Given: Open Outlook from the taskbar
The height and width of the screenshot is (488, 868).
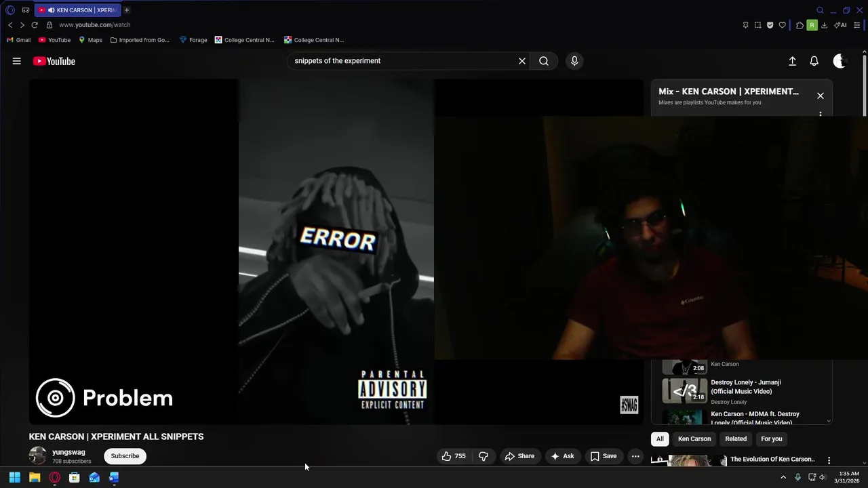Looking at the screenshot, I should tap(94, 477).
